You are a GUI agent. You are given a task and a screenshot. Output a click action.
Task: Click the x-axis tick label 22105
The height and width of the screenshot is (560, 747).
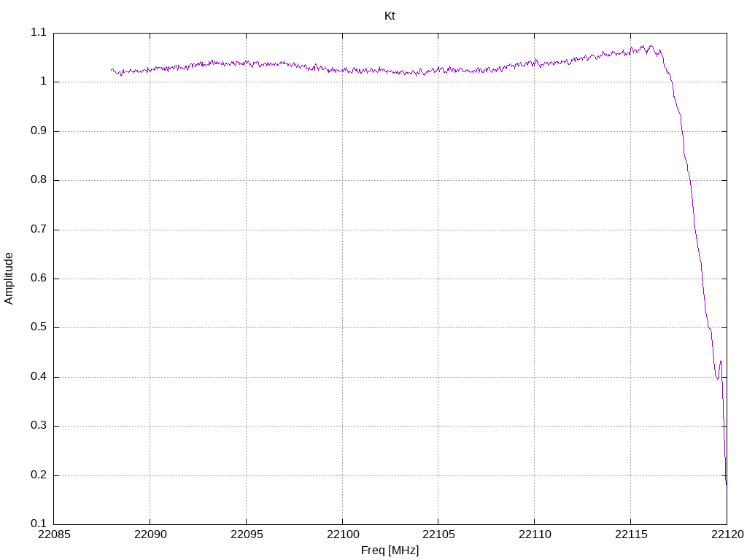[438, 534]
